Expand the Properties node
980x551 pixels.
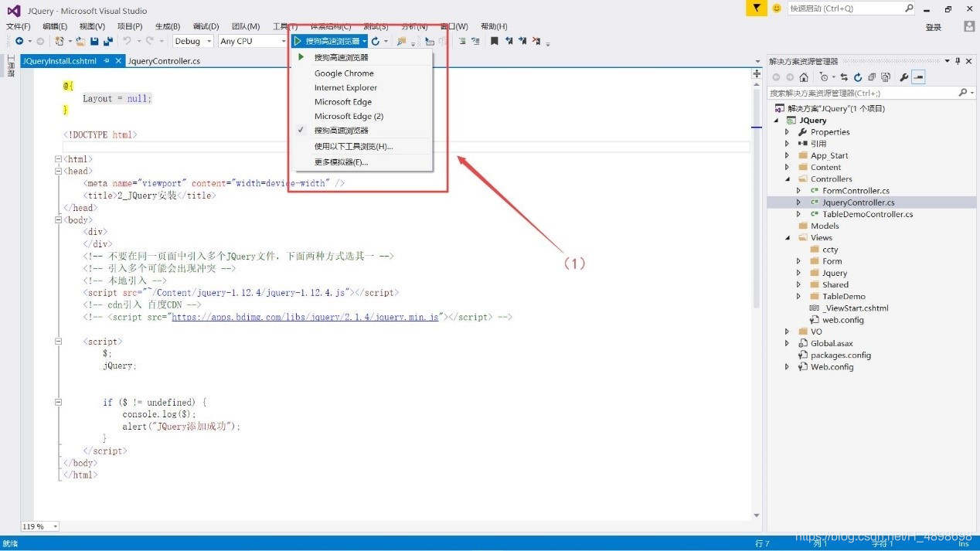[x=788, y=132]
